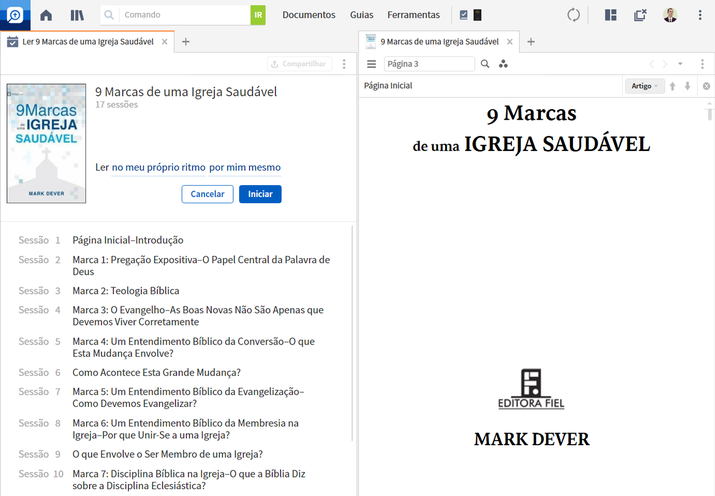Viewport: 715px width, 496px height.
Task: Go to the Home page icon
Action: tap(46, 15)
